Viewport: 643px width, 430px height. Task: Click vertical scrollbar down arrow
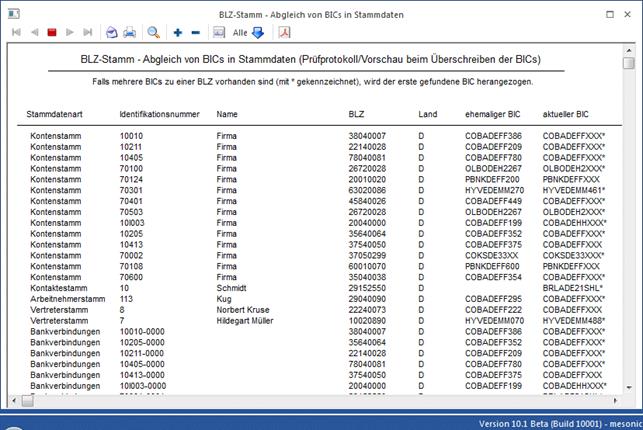628,389
